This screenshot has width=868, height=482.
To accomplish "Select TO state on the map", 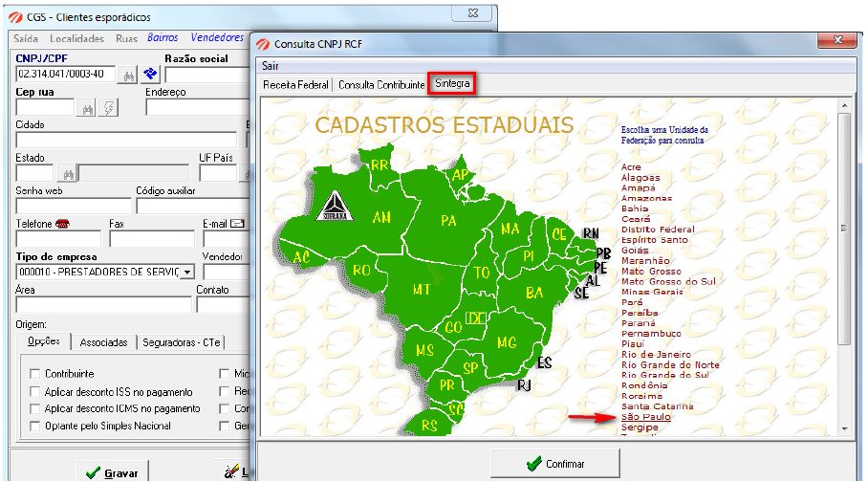I will (481, 273).
